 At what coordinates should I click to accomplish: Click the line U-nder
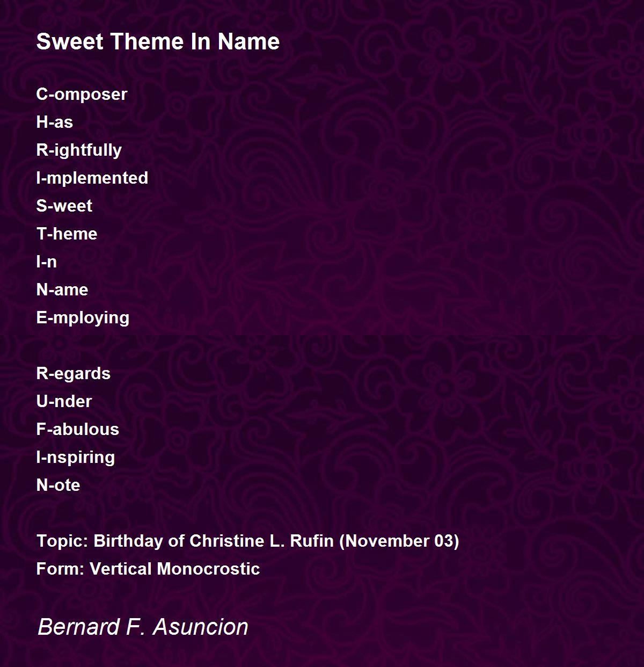tap(64, 401)
